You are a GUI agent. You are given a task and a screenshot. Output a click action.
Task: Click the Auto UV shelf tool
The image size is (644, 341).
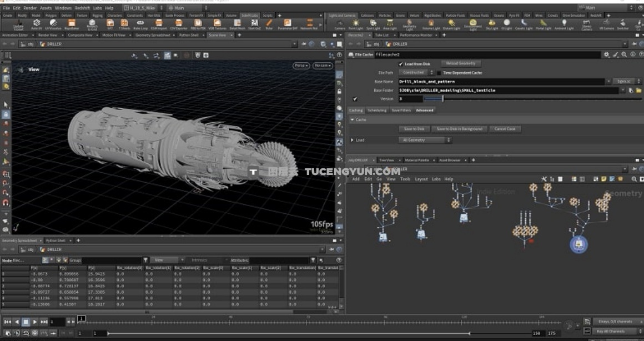tap(37, 24)
